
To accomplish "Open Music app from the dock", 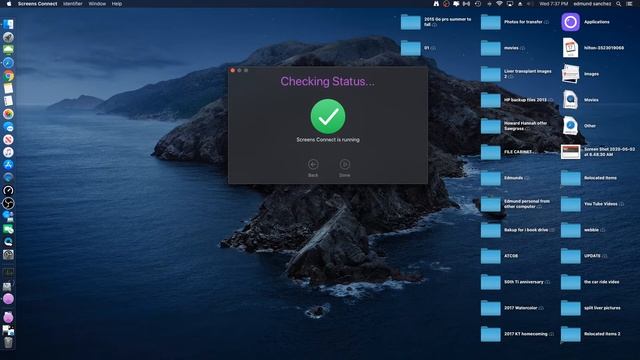I will (8, 152).
